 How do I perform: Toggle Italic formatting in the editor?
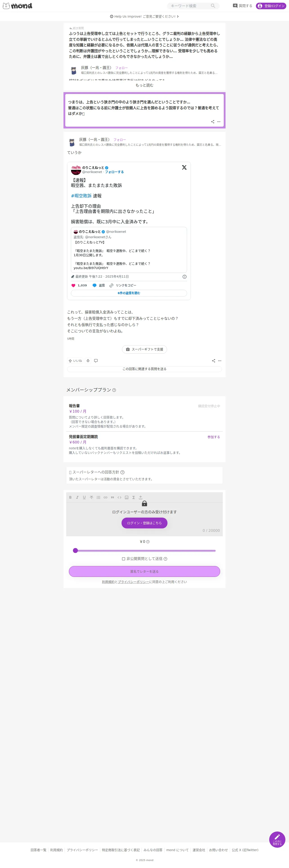77,497
